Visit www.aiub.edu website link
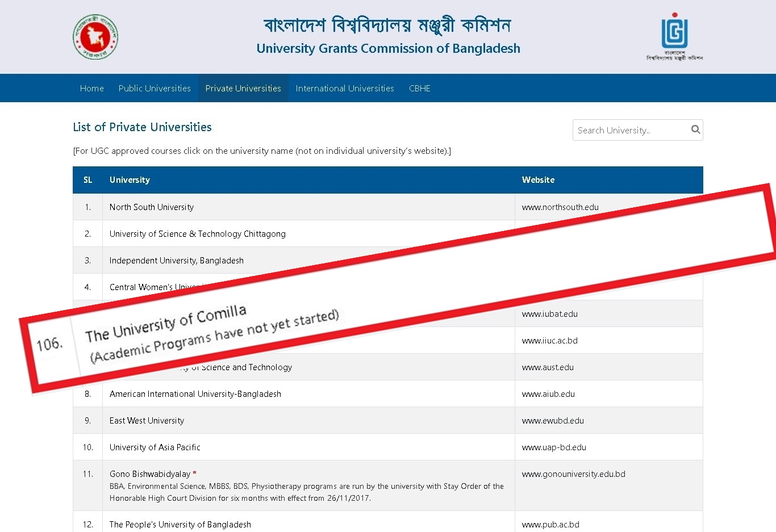The image size is (776, 532). [x=548, y=394]
